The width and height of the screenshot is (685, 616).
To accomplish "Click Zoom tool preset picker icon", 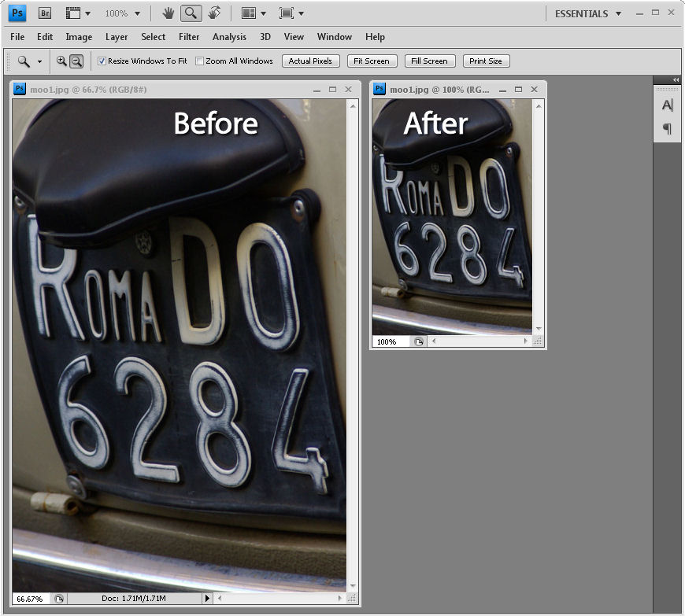I will (x=24, y=61).
